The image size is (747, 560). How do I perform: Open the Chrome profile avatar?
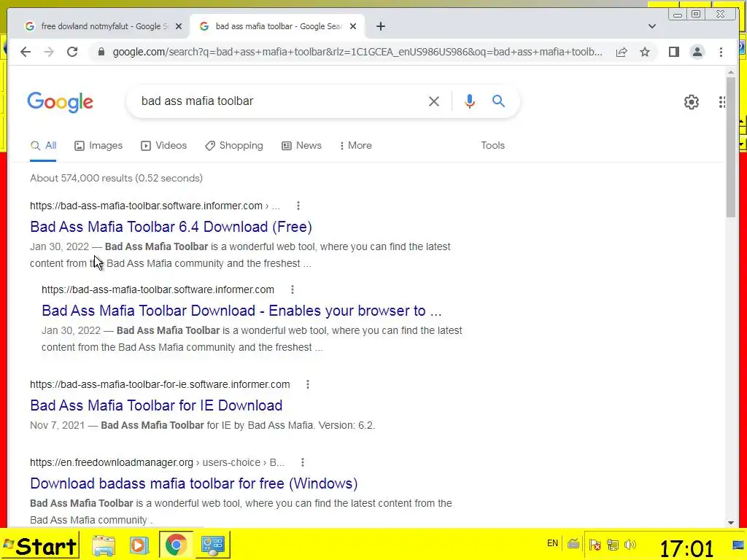(x=697, y=52)
